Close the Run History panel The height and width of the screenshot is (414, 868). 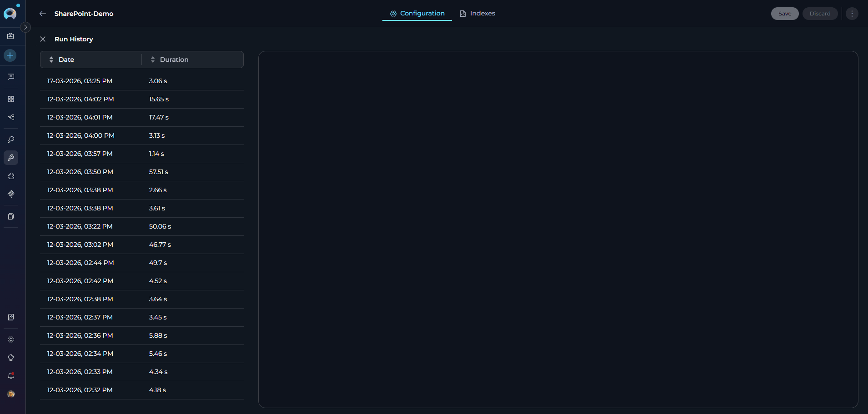(x=43, y=39)
